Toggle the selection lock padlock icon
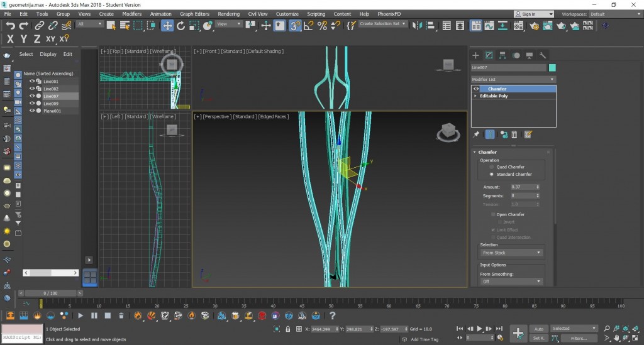Viewport: 644px width, 345px height. click(288, 329)
